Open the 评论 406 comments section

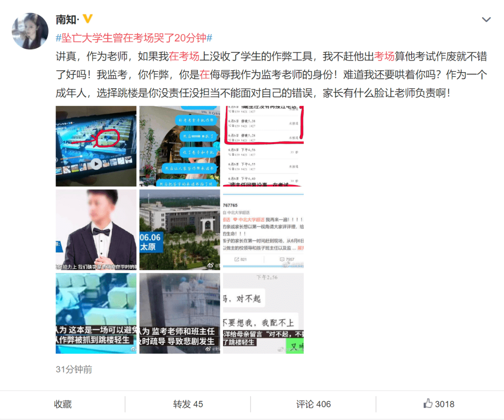[x=314, y=404]
